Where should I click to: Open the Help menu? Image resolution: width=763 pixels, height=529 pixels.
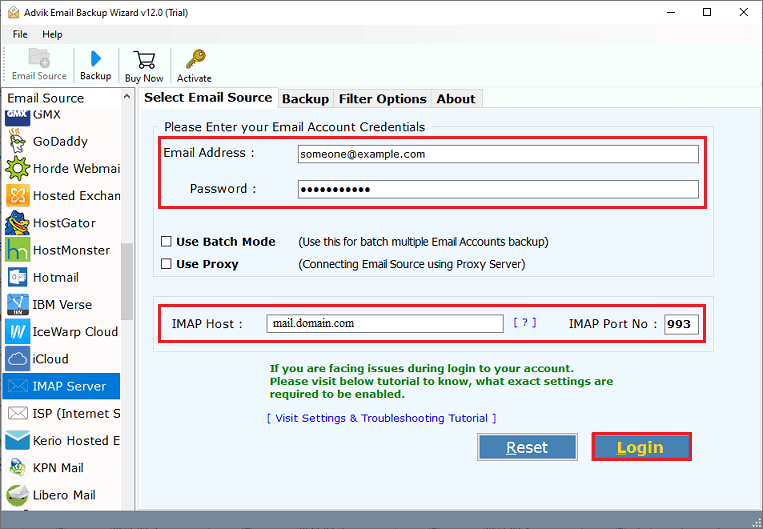coord(52,34)
